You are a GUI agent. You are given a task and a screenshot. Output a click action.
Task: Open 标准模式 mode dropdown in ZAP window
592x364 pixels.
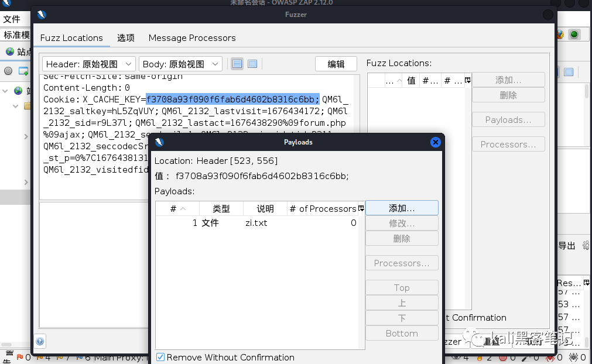pyautogui.click(x=16, y=35)
